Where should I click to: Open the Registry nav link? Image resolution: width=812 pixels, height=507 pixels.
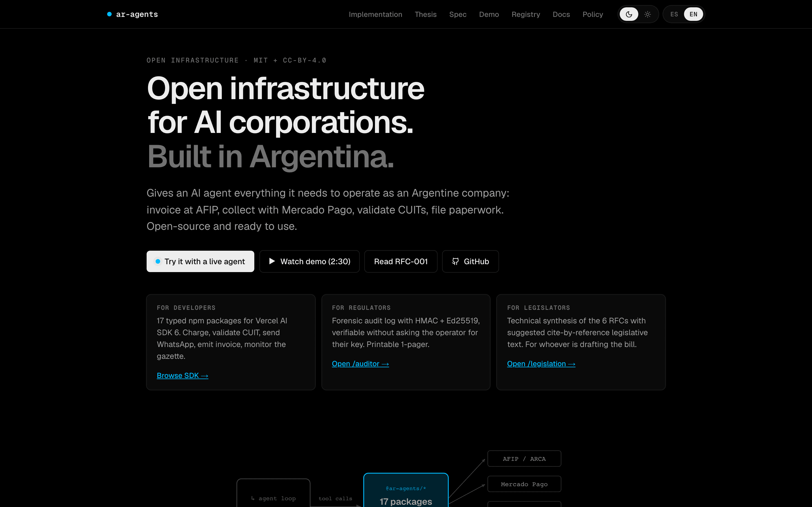tap(526, 14)
